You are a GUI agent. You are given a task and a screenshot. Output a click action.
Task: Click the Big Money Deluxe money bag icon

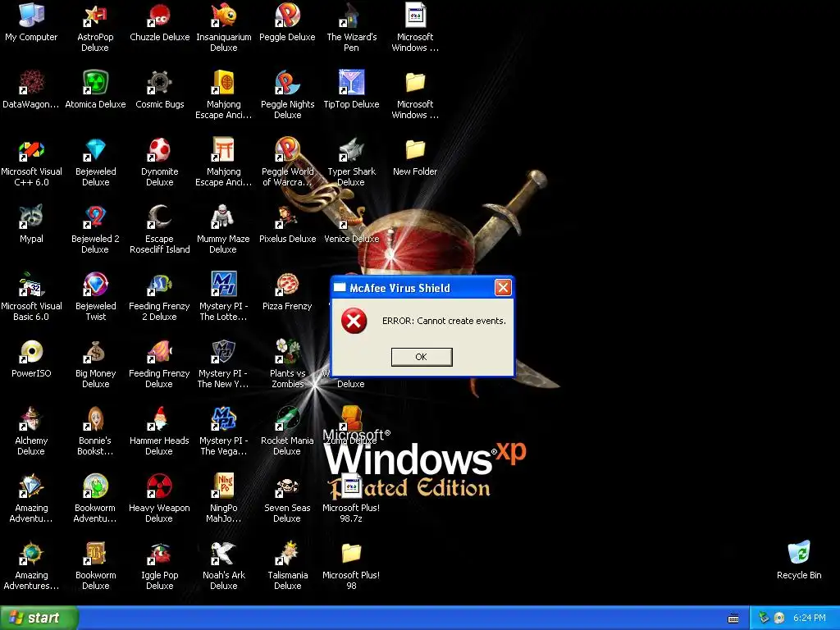pos(95,352)
